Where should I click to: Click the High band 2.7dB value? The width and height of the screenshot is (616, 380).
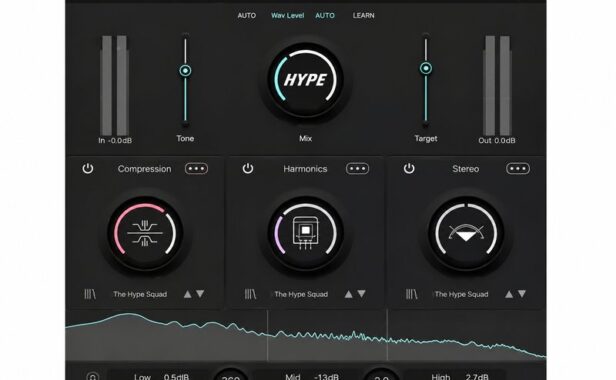point(477,376)
